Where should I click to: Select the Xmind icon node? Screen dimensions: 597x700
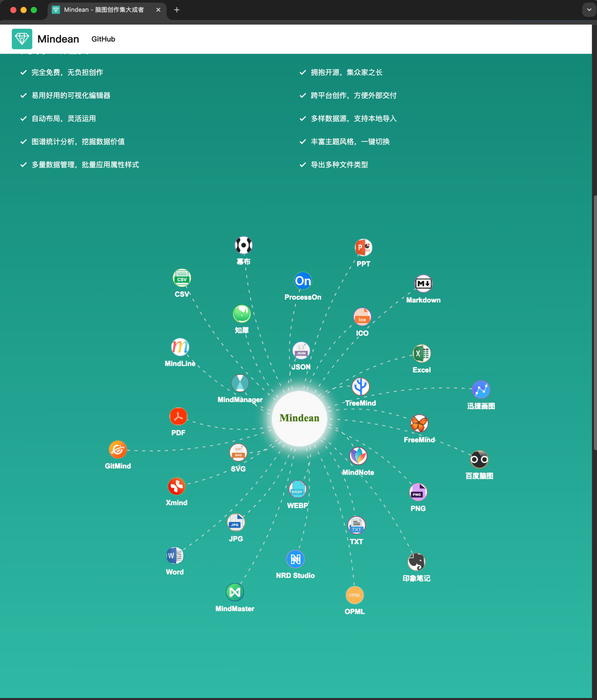pyautogui.click(x=177, y=486)
